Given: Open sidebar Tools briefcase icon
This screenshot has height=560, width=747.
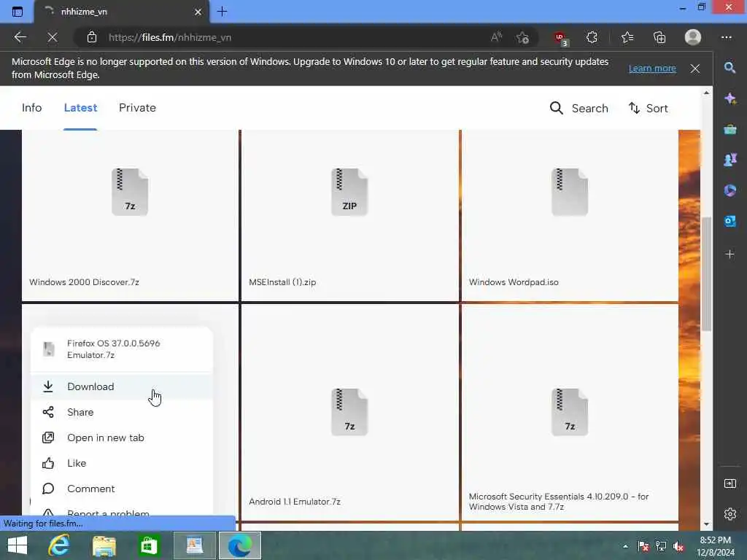Looking at the screenshot, I should [729, 130].
